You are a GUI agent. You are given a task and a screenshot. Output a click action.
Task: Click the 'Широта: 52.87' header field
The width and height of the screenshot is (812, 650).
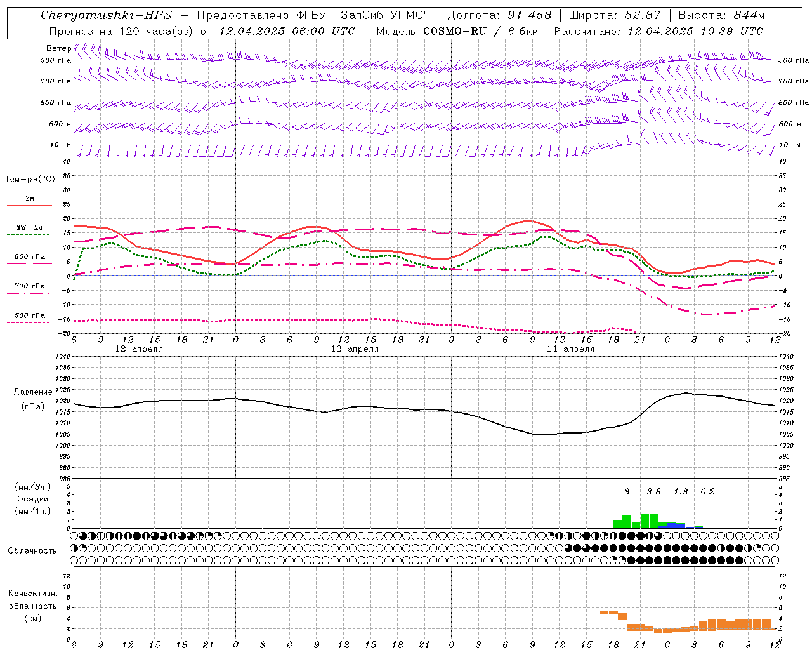[615, 15]
